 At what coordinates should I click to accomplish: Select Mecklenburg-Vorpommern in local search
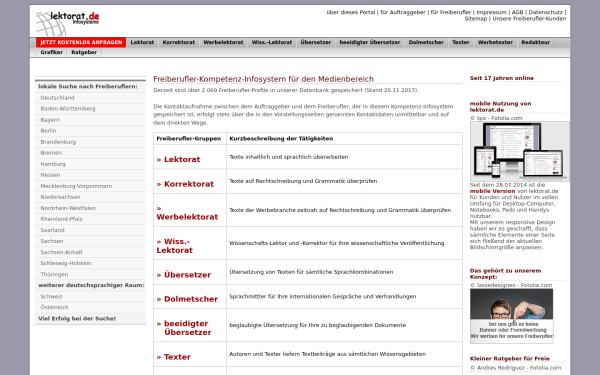[90, 186]
